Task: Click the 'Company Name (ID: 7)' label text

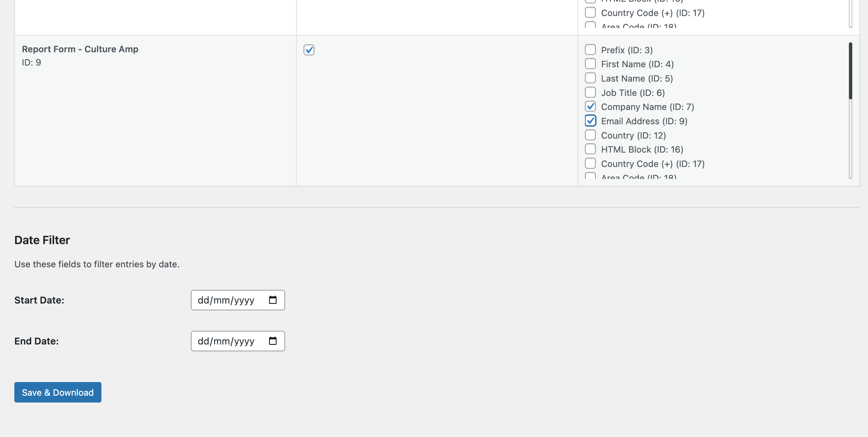Action: tap(648, 107)
